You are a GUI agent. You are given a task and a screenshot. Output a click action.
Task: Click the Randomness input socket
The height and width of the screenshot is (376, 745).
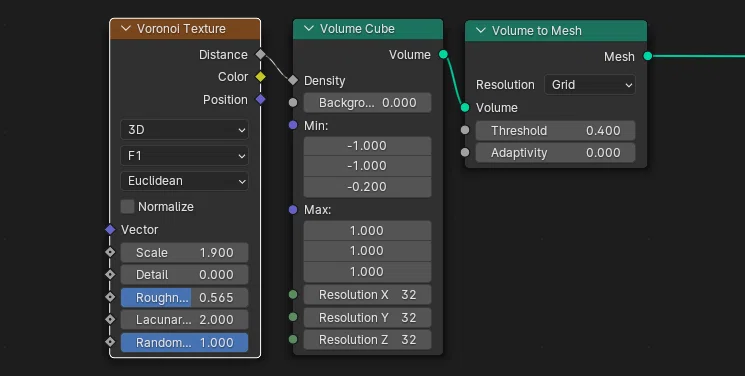coord(110,342)
